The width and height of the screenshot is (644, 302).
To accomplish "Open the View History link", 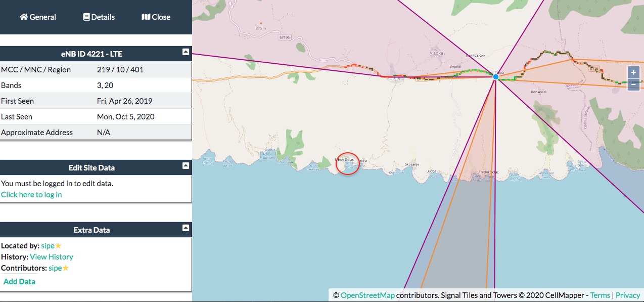I will click(52, 257).
